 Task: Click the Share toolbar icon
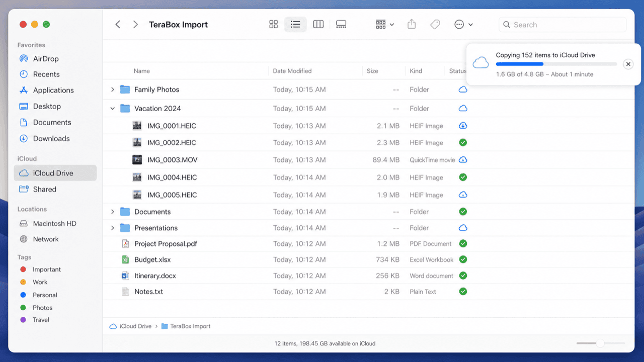412,24
